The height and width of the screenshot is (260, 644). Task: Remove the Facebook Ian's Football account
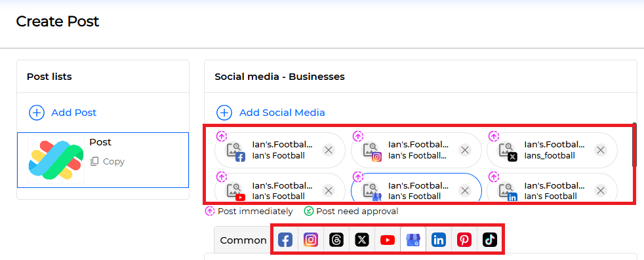click(328, 150)
